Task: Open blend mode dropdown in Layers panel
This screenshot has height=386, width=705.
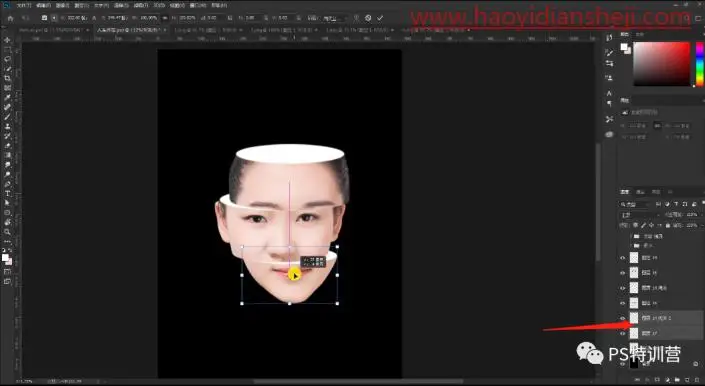Action: point(640,215)
